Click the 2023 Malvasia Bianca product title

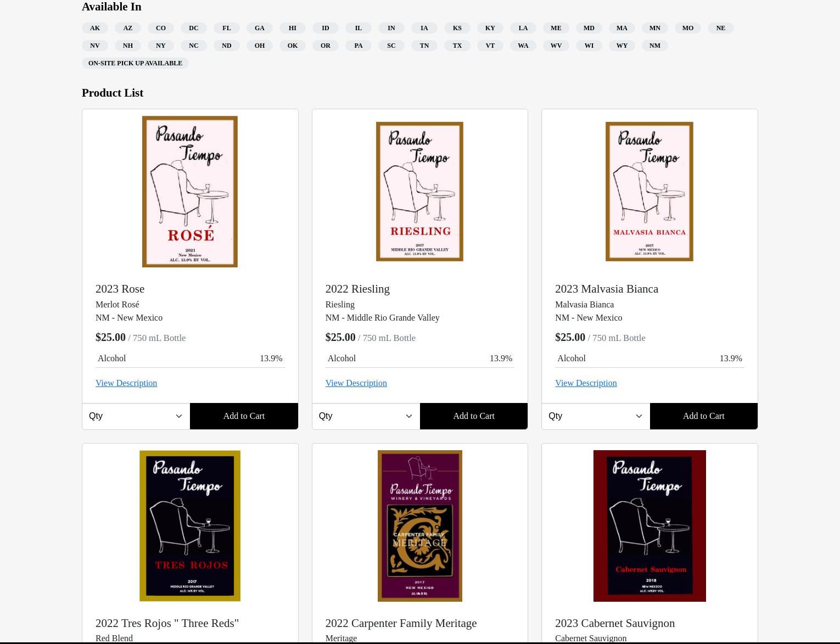(607, 289)
